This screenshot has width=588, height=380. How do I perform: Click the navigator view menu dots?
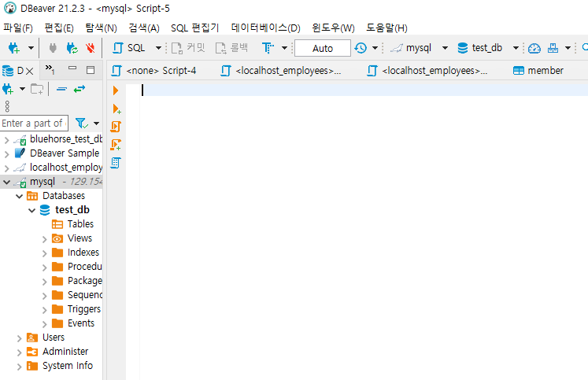[7, 106]
